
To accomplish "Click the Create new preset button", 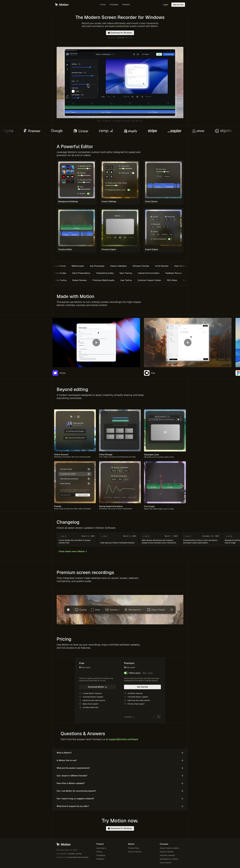I will coord(82,495).
